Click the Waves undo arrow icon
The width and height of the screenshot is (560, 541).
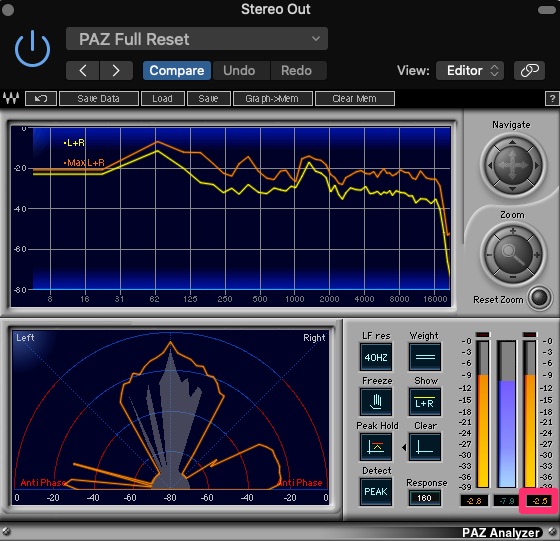coord(41,99)
